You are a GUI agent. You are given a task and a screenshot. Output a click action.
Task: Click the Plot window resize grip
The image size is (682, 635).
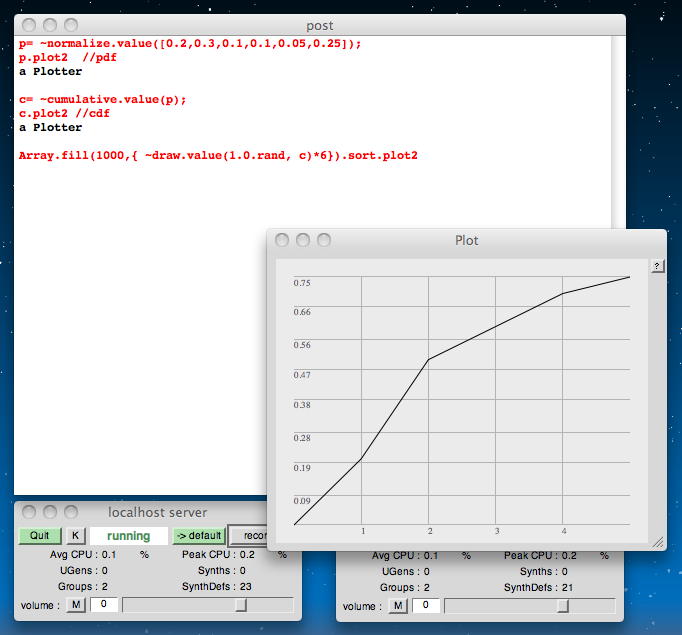click(x=657, y=542)
